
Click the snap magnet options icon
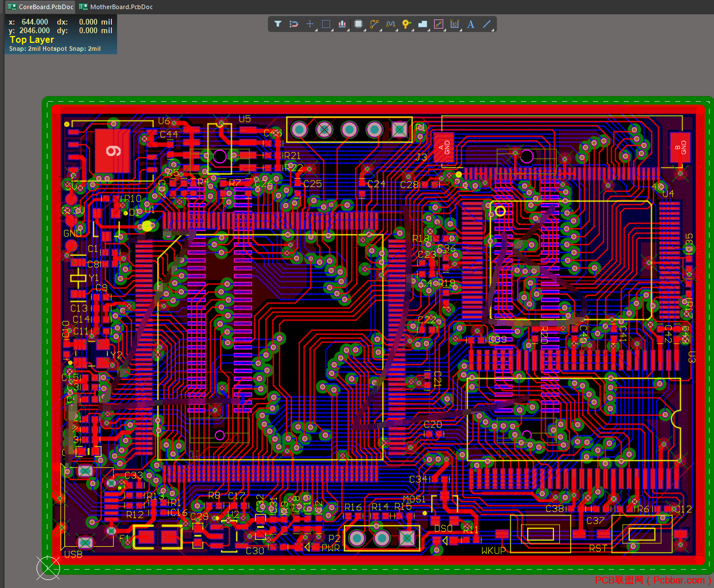[294, 24]
